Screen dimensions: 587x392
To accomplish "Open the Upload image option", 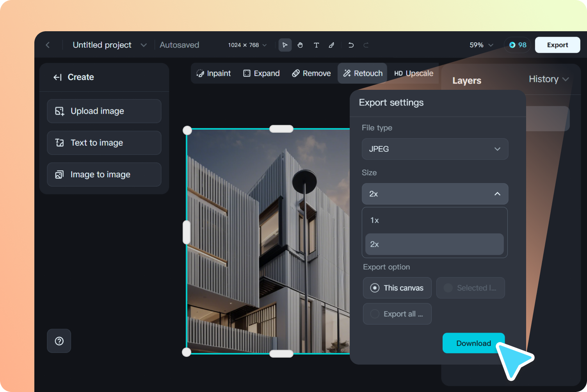I will pos(104,111).
